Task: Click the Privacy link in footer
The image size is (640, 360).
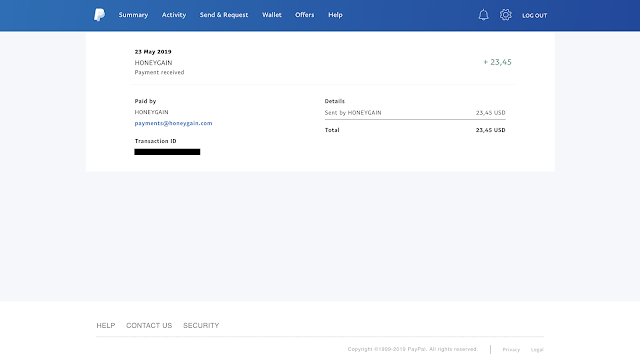Action: pyautogui.click(x=511, y=350)
